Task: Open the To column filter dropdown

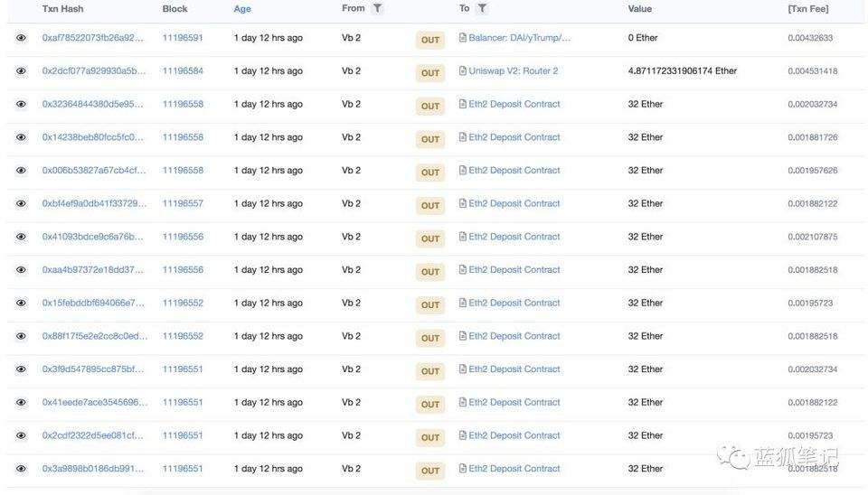Action: [x=483, y=9]
